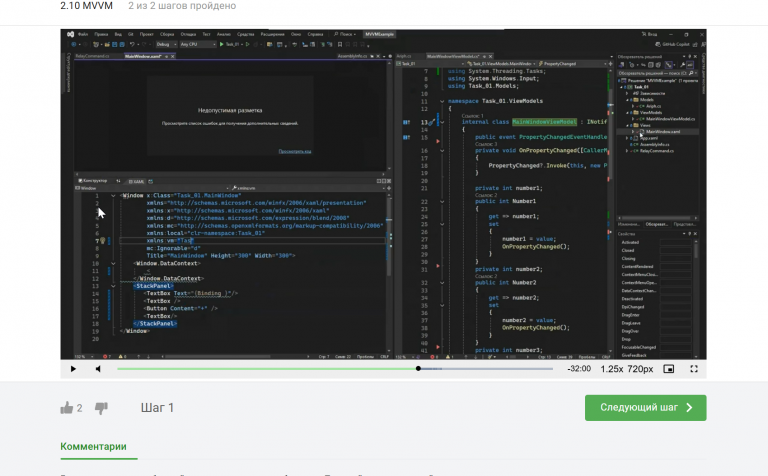Click the video progress bar knob
Image resolution: width=768 pixels, height=476 pixels.
(418, 368)
